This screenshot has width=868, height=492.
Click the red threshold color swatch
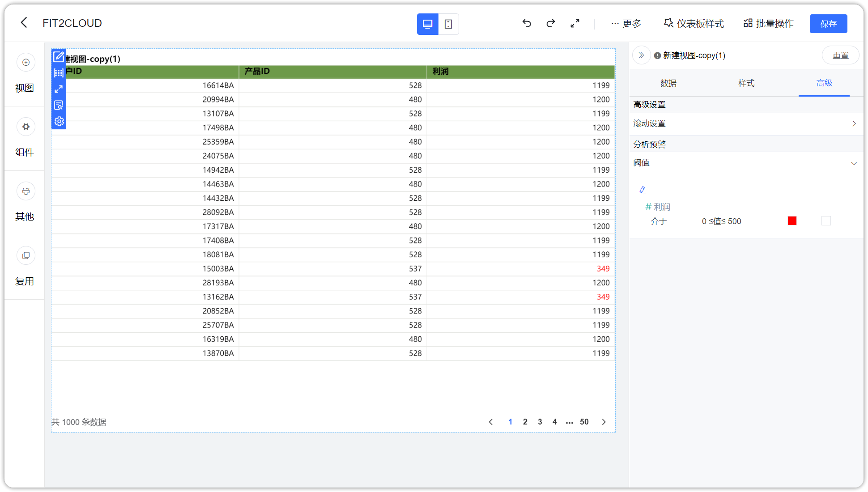(792, 221)
